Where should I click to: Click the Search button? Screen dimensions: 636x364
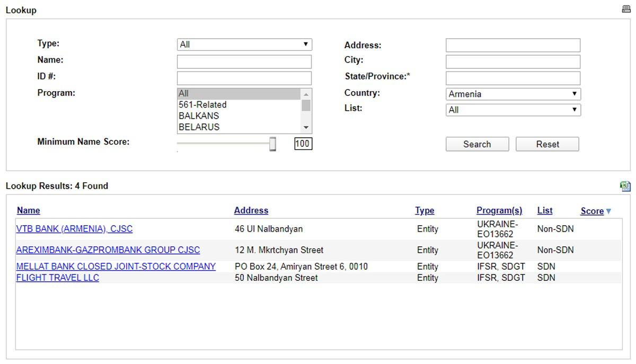477,144
